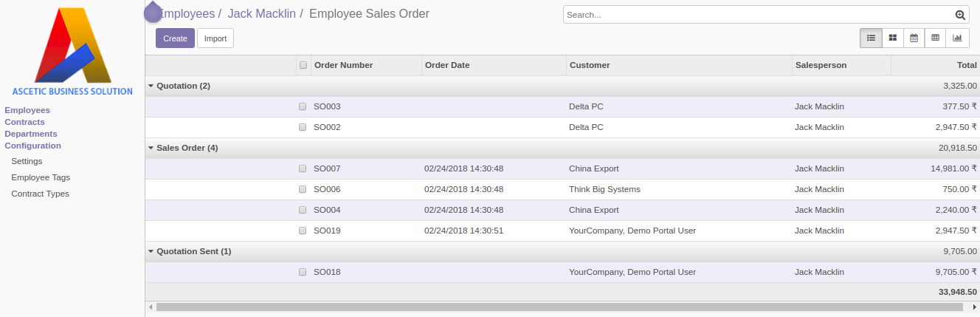Switch to kanban view
Viewport: 980px width, 317px height.
point(892,38)
